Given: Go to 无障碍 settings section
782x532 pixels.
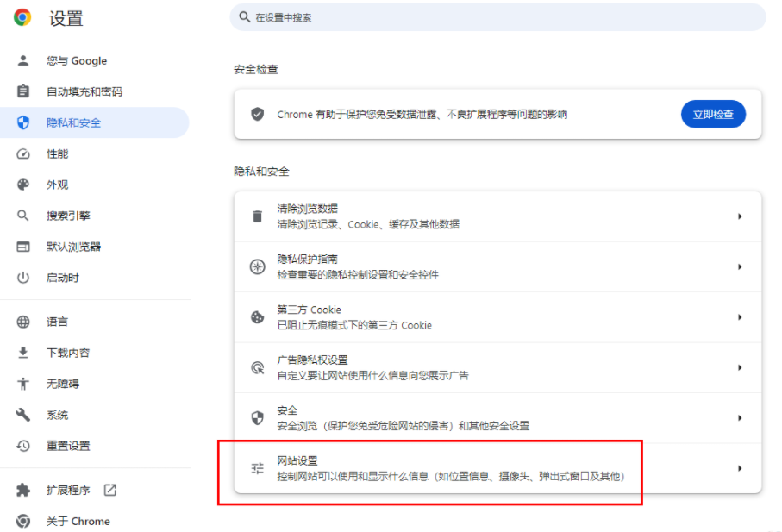Looking at the screenshot, I should pyautogui.click(x=95, y=384).
